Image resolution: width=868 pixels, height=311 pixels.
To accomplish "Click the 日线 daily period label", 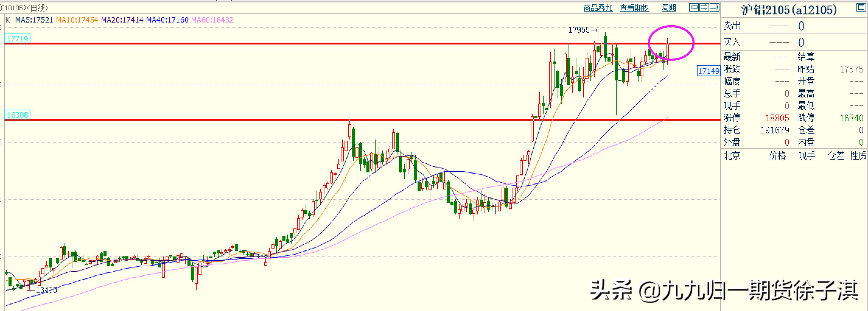I will pos(37,8).
